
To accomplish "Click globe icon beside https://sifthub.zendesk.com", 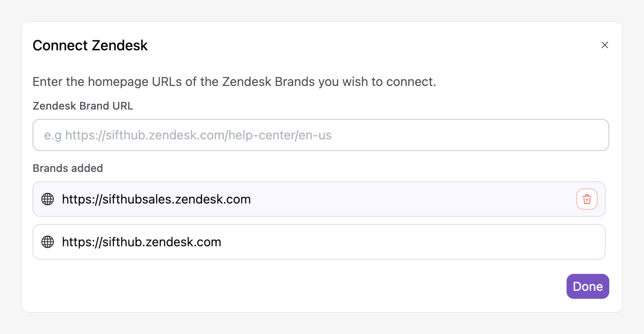I will click(x=47, y=242).
